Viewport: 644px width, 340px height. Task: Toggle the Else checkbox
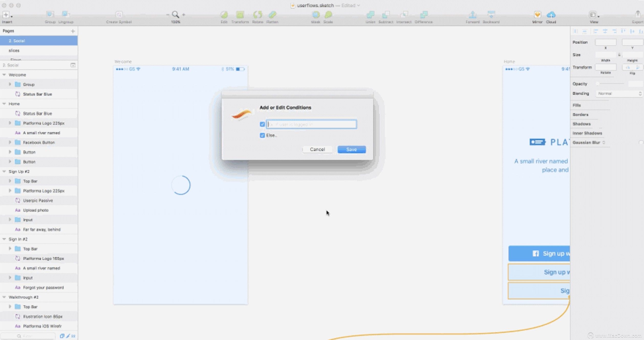[262, 135]
